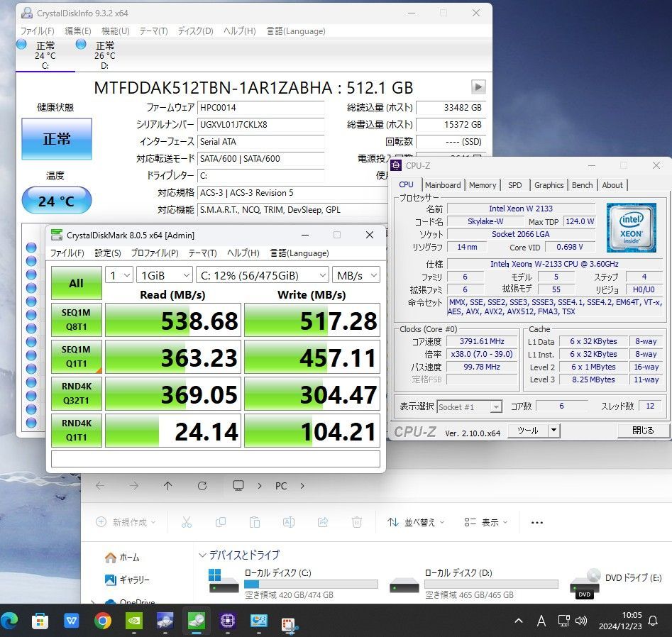
Task: Open the 1GiB test size dropdown
Action: 164,275
